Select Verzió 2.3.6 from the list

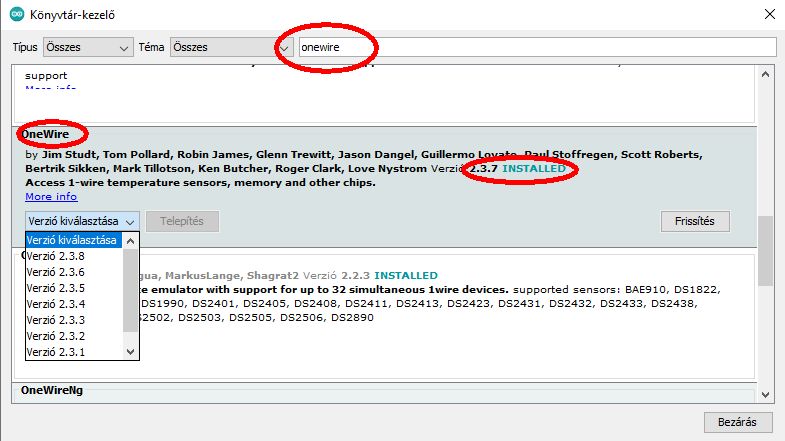76,272
